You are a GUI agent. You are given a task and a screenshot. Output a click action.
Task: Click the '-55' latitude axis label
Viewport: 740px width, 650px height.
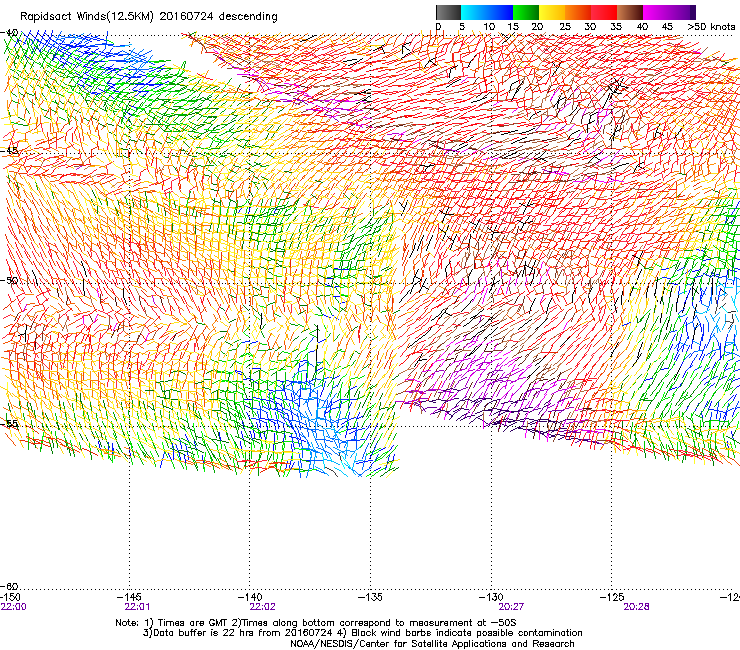click(9, 423)
